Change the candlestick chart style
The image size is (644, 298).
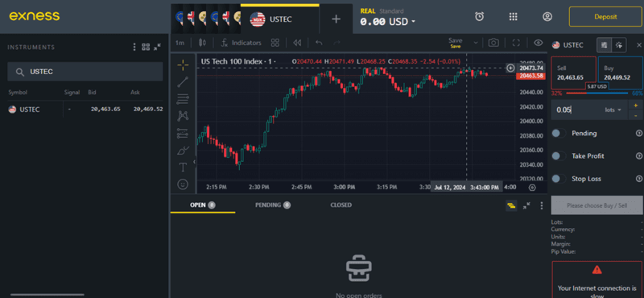click(202, 43)
